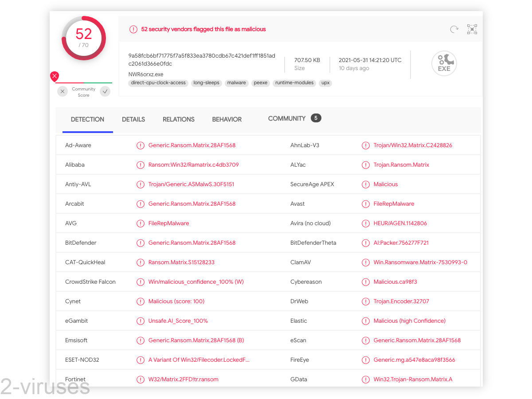
Task: Click warning icon in DrWeb row
Action: [x=366, y=301]
